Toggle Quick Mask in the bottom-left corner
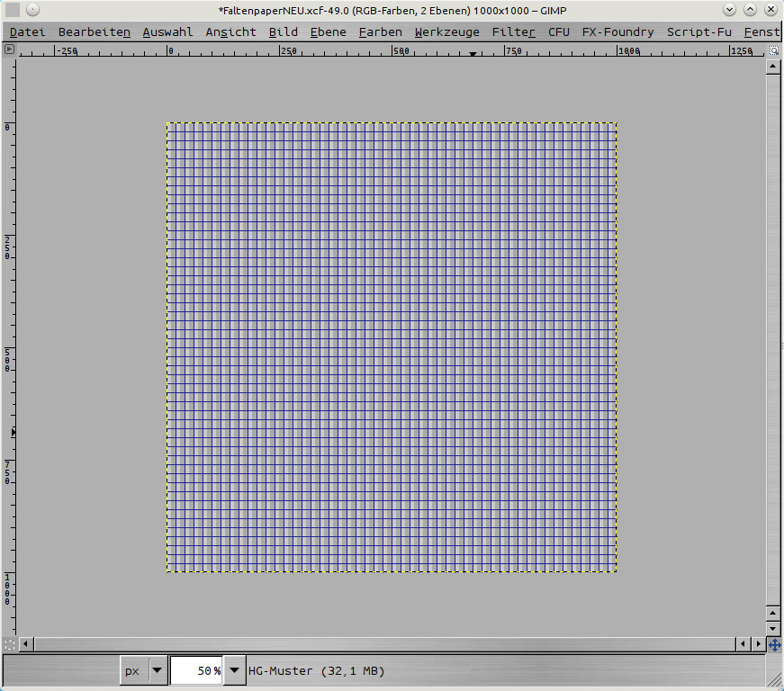Image resolution: width=784 pixels, height=691 pixels. coord(10,644)
